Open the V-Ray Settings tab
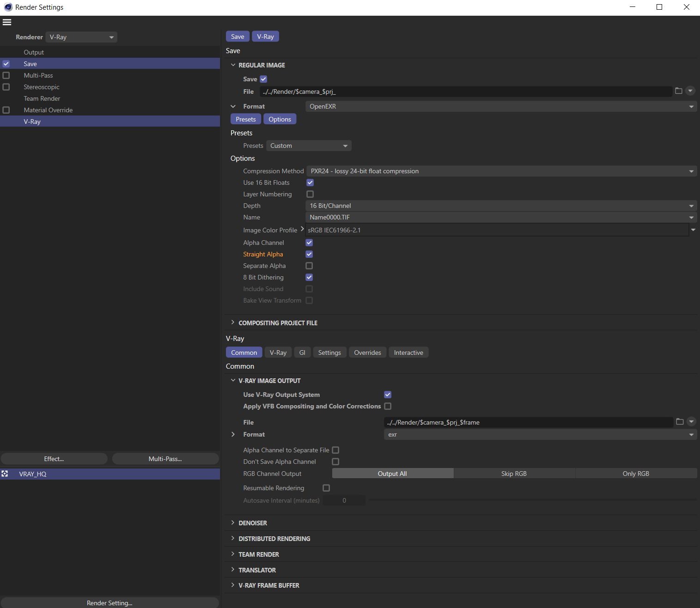Screen dimensions: 700x608 coord(329,353)
